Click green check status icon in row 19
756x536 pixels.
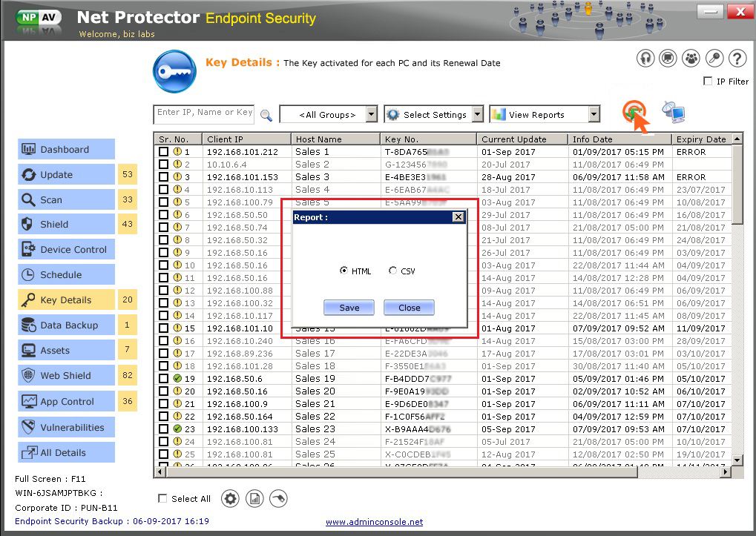(177, 379)
